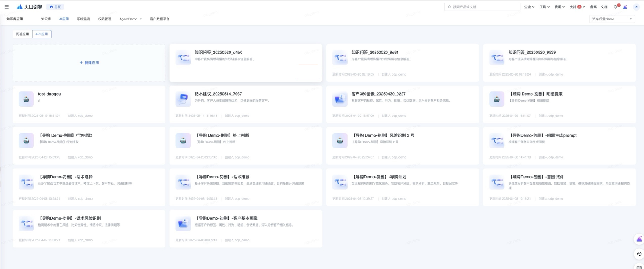The width and height of the screenshot is (644, 269).
Task: Click the floating purple assistant button
Action: coord(639,239)
